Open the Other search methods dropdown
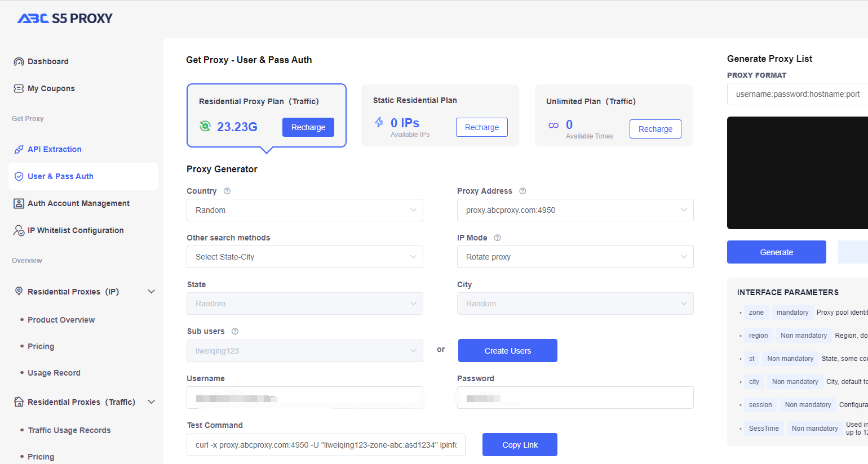 (305, 257)
